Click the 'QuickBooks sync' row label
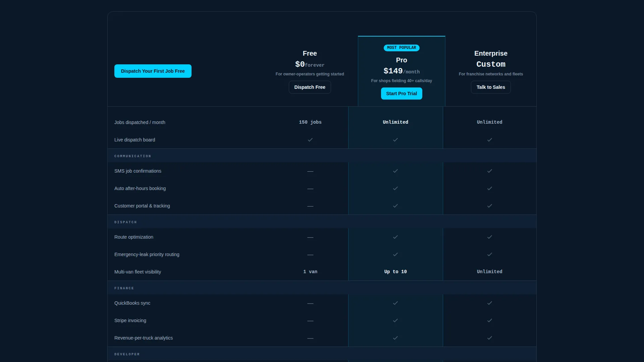Image resolution: width=644 pixels, height=362 pixels. [132, 303]
